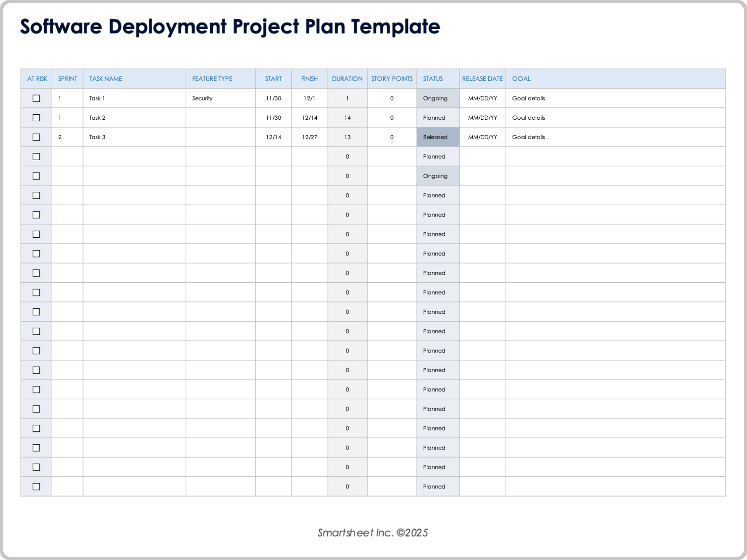Click the Task 1 name cell
747x560 pixels.
97,98
